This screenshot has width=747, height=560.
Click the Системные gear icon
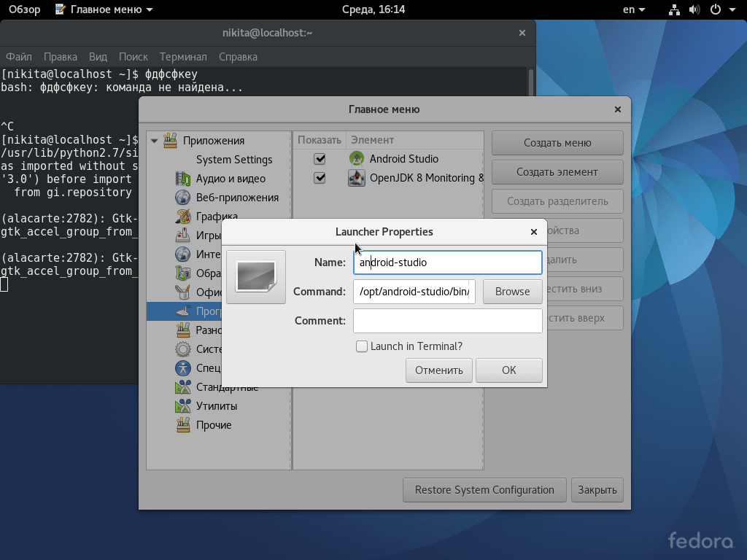pos(182,349)
